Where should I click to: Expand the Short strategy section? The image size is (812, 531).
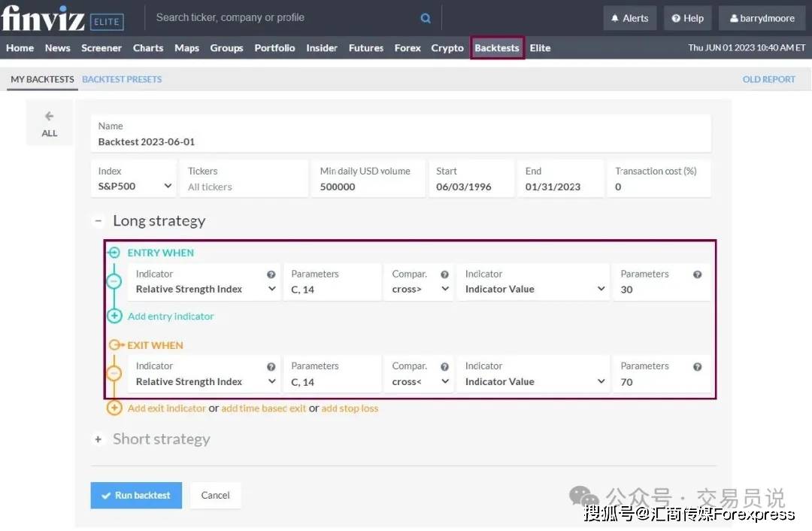tap(98, 439)
